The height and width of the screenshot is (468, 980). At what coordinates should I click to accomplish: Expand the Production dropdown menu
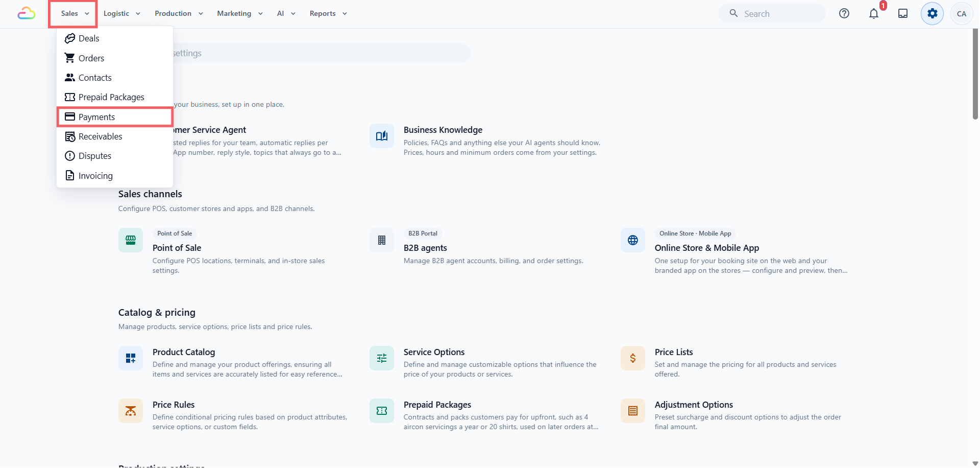point(179,14)
